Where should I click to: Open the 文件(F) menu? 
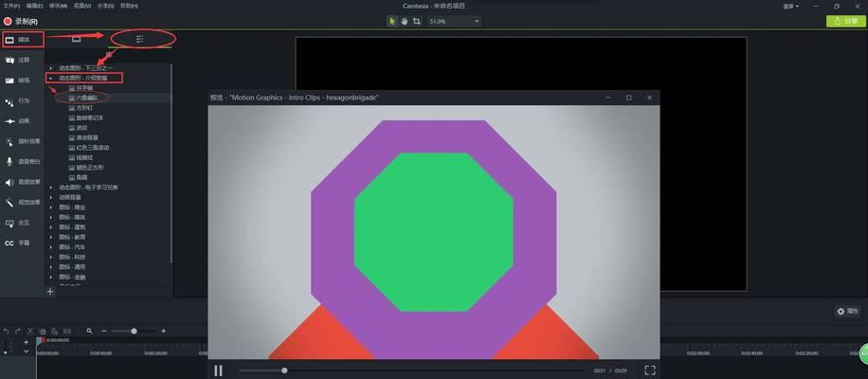pos(11,6)
